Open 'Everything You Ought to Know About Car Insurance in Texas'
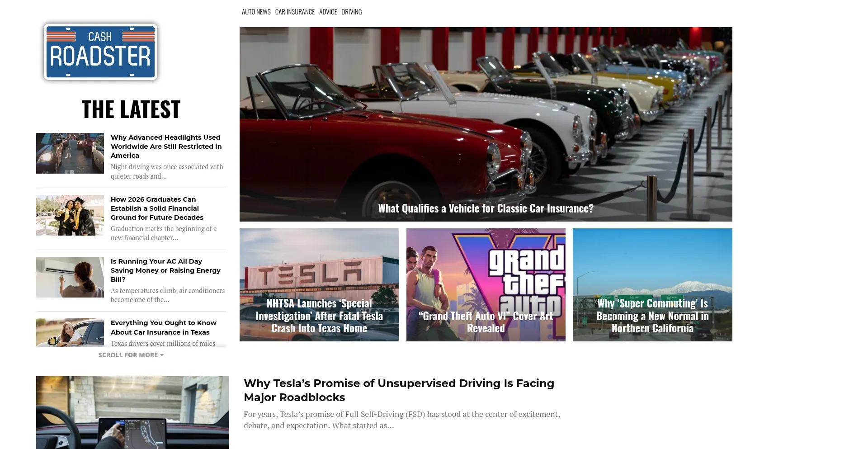 click(163, 327)
